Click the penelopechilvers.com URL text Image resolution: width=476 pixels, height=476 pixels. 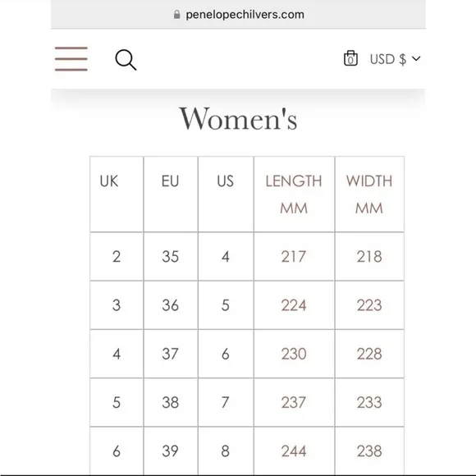tap(245, 14)
